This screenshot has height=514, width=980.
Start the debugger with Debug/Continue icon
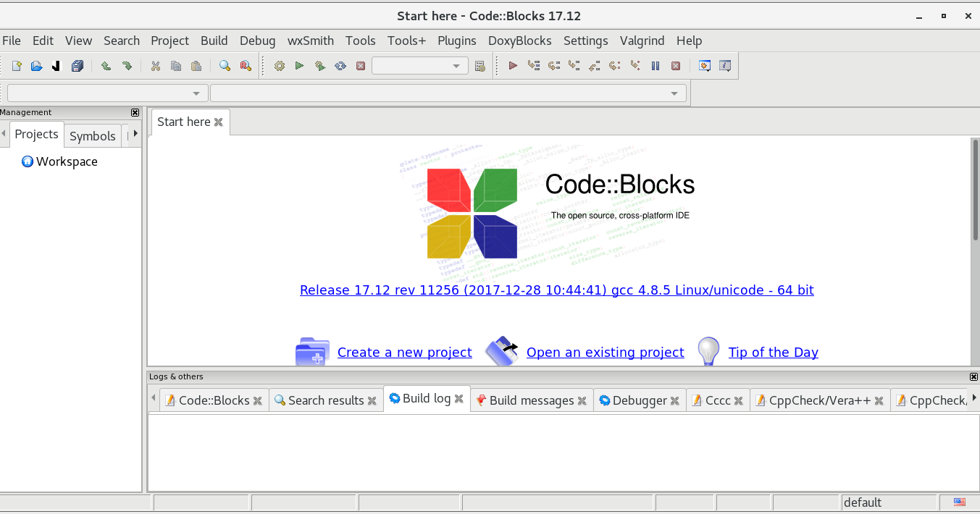coord(513,66)
